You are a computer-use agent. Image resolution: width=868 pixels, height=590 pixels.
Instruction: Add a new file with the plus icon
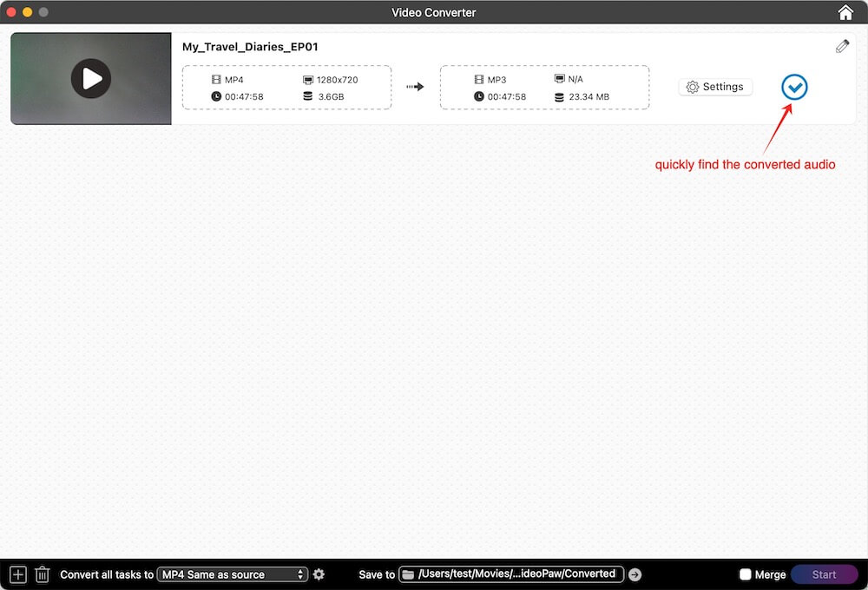(17, 574)
